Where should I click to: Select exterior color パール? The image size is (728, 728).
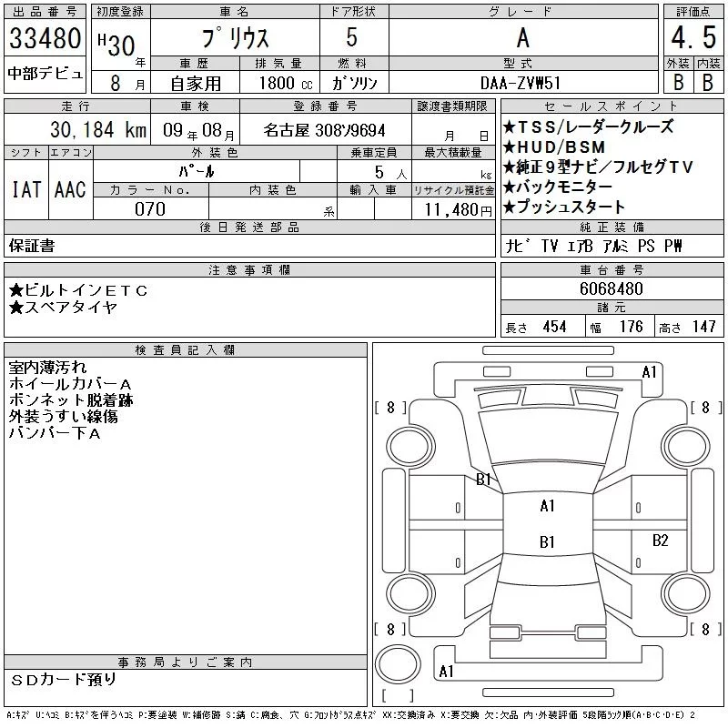point(197,171)
